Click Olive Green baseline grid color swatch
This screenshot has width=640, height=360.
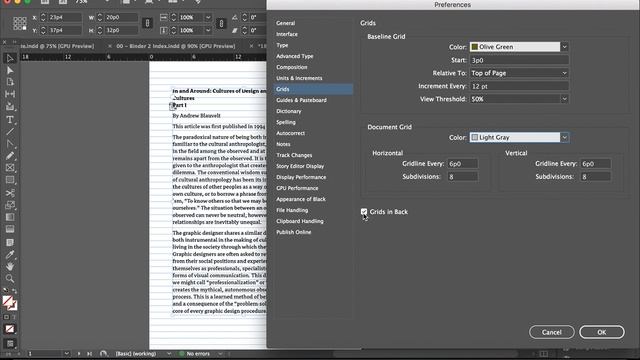point(475,47)
